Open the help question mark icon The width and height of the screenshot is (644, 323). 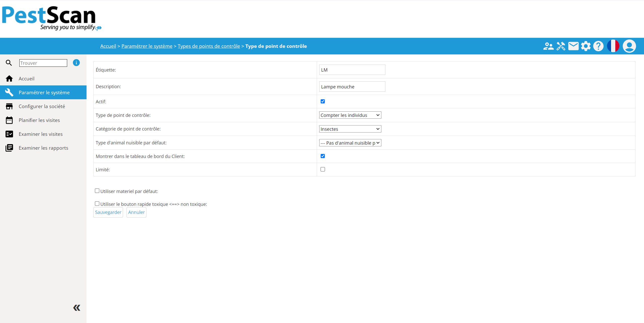598,46
